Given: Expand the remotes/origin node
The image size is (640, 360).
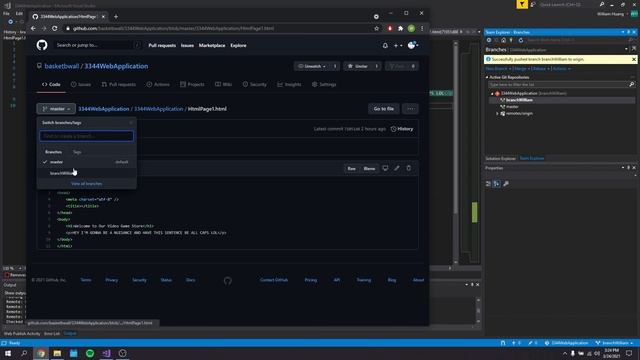Looking at the screenshot, I should pos(498,113).
